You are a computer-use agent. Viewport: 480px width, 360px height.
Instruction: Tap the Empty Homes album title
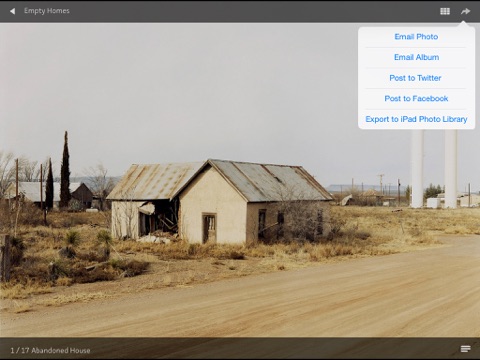coord(47,11)
